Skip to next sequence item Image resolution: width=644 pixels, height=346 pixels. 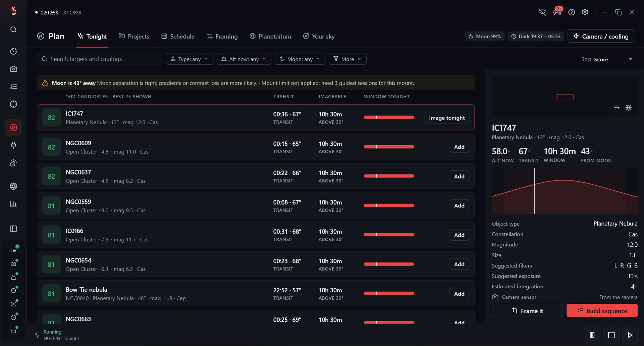[x=631, y=335]
